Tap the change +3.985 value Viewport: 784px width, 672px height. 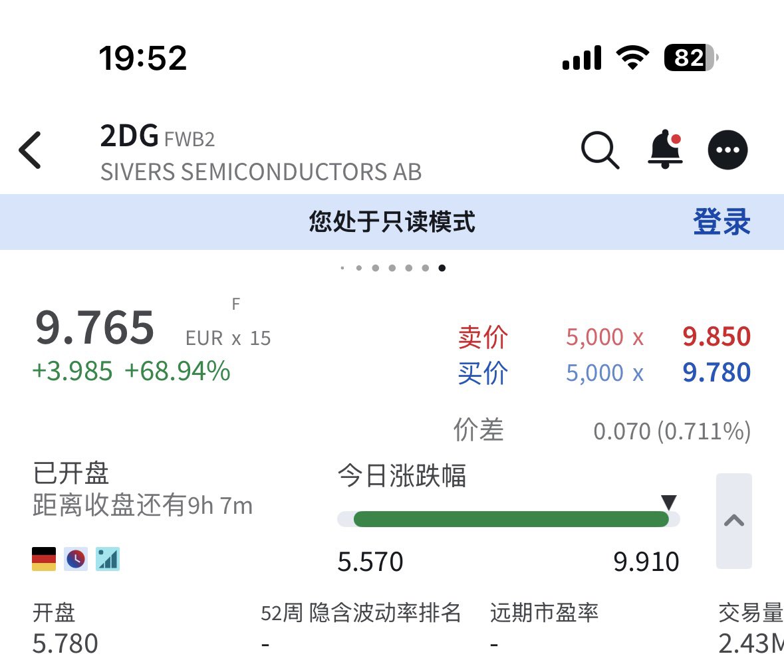(x=72, y=371)
